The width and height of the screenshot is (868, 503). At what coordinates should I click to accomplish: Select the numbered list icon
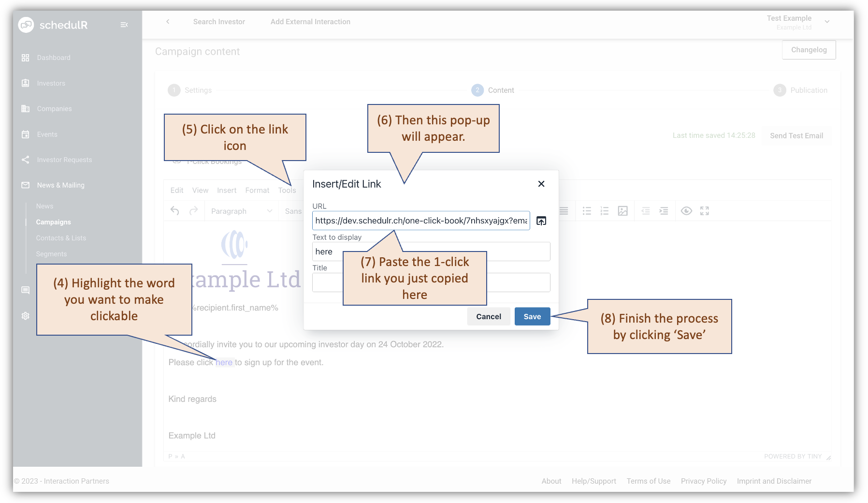(604, 210)
